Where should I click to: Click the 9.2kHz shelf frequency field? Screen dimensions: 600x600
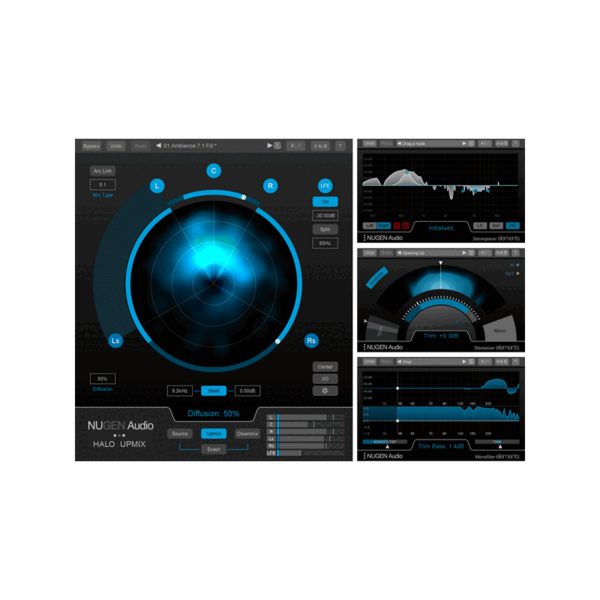(180, 391)
